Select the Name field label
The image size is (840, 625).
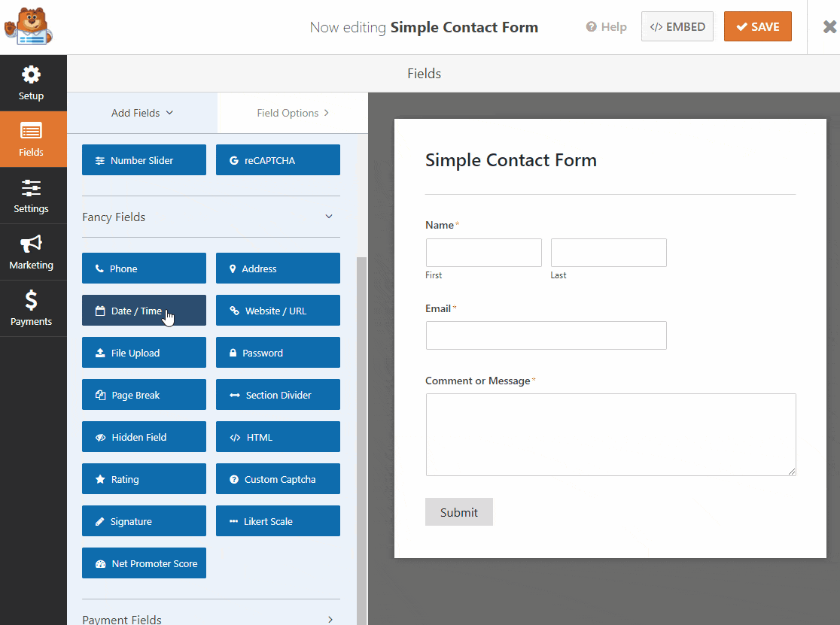pyautogui.click(x=440, y=226)
